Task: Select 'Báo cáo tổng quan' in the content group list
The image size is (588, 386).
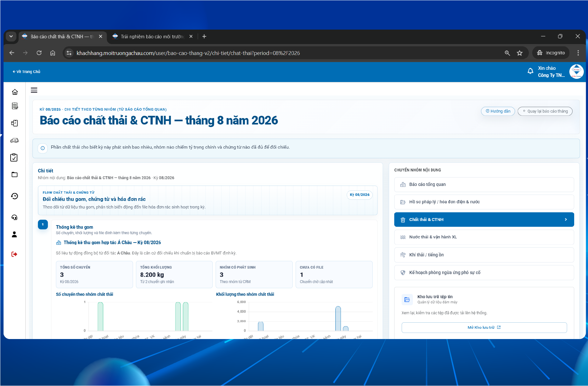Action: 484,184
